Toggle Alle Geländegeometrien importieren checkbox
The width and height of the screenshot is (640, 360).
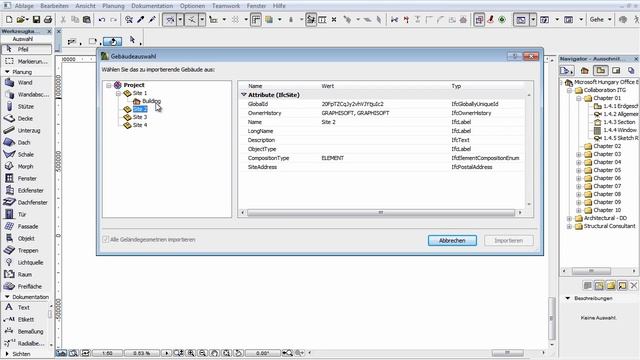pos(106,240)
